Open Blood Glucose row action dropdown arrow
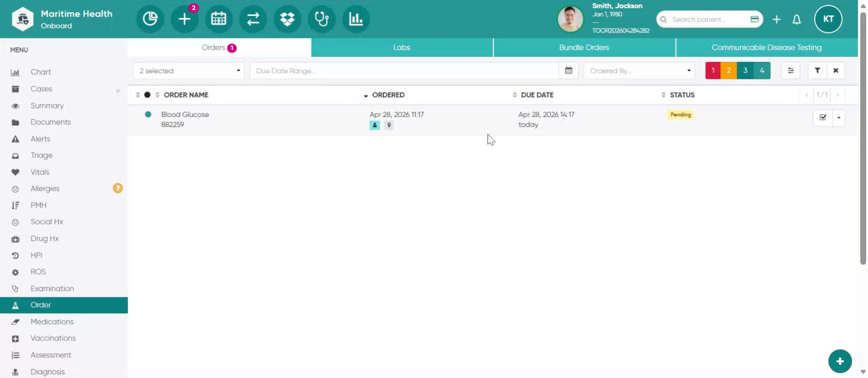The image size is (868, 378). coord(839,118)
